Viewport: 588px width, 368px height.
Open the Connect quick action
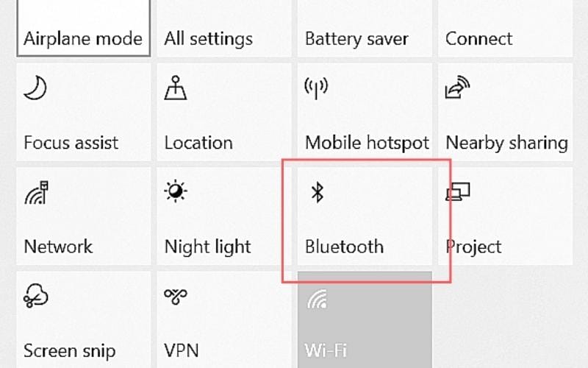click(x=506, y=28)
